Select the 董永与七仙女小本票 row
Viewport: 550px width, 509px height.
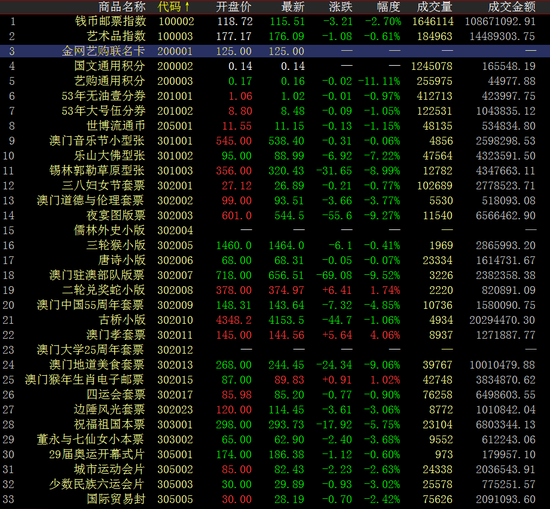coord(275,439)
